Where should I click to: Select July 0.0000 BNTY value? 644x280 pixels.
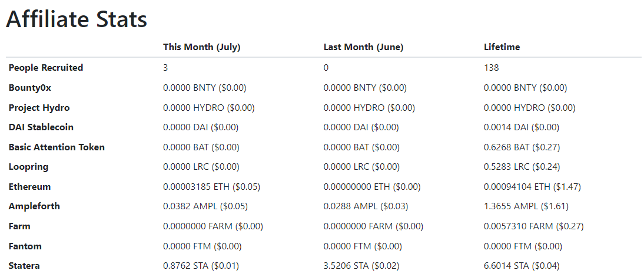(204, 88)
